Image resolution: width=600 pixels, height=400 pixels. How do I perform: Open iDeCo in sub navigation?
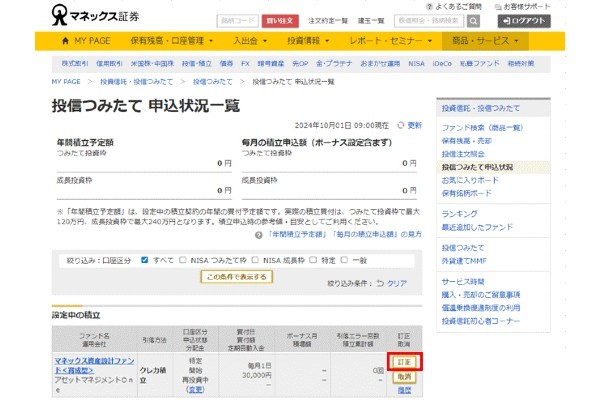point(442,64)
